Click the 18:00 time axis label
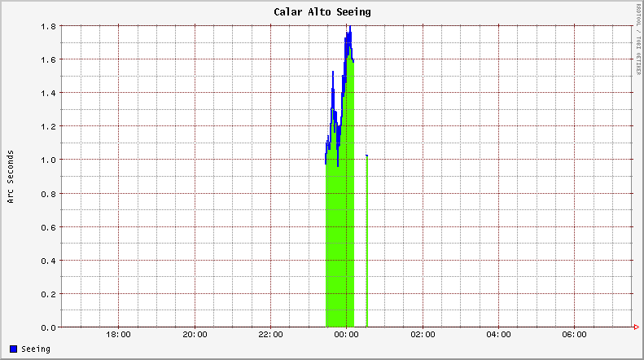The width and height of the screenshot is (644, 360). coord(119,335)
